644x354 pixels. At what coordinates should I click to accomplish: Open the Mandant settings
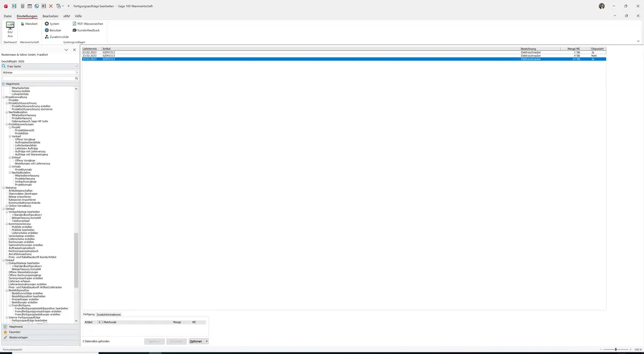coord(29,24)
